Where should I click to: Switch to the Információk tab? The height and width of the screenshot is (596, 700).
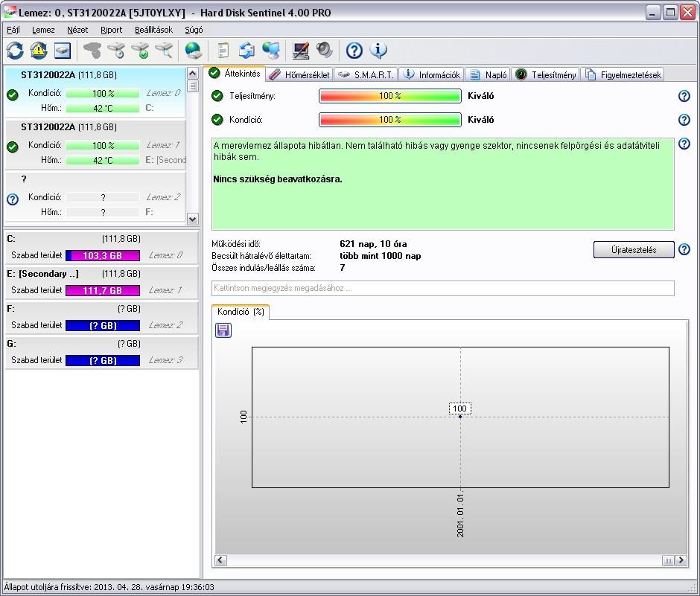pos(431,74)
